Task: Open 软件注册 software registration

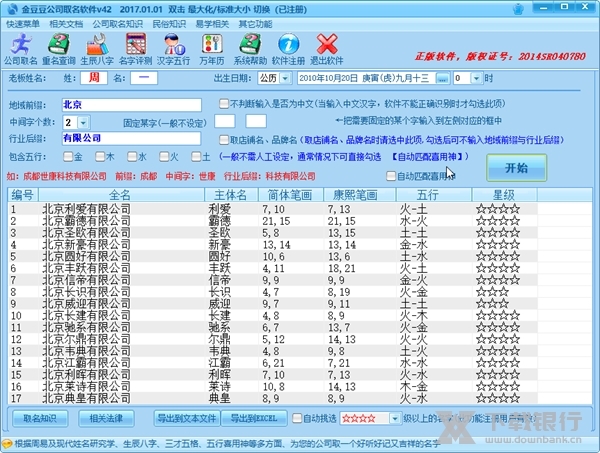Action: (288, 49)
